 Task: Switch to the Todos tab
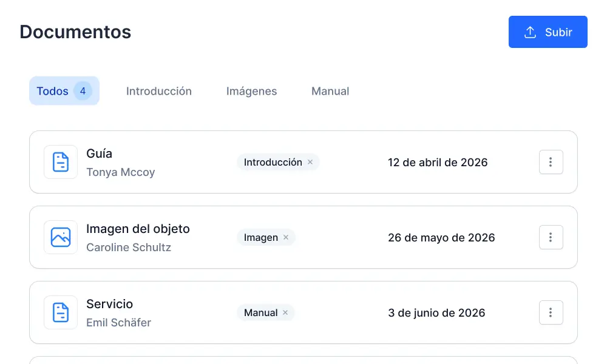tap(53, 91)
